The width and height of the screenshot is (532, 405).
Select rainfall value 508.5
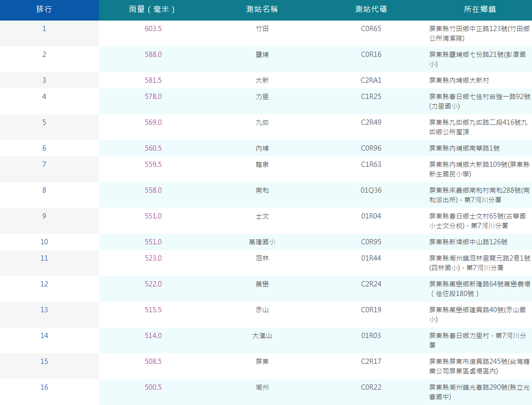click(153, 361)
